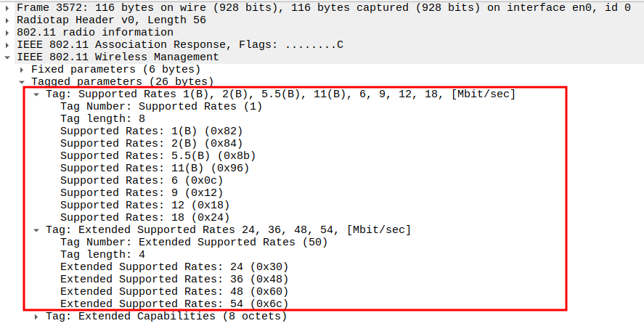Expand the Frame 3572 row
Image resolution: width=644 pixels, height=326 pixels.
coord(7,7)
